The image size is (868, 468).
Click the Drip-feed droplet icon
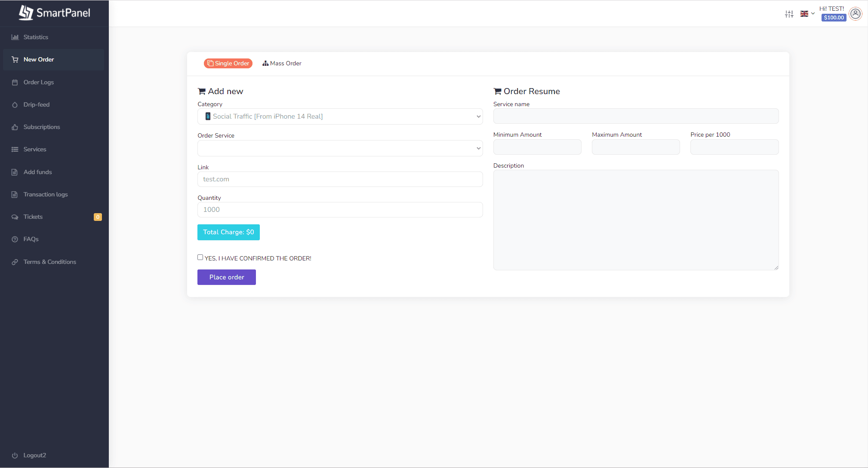pyautogui.click(x=15, y=105)
